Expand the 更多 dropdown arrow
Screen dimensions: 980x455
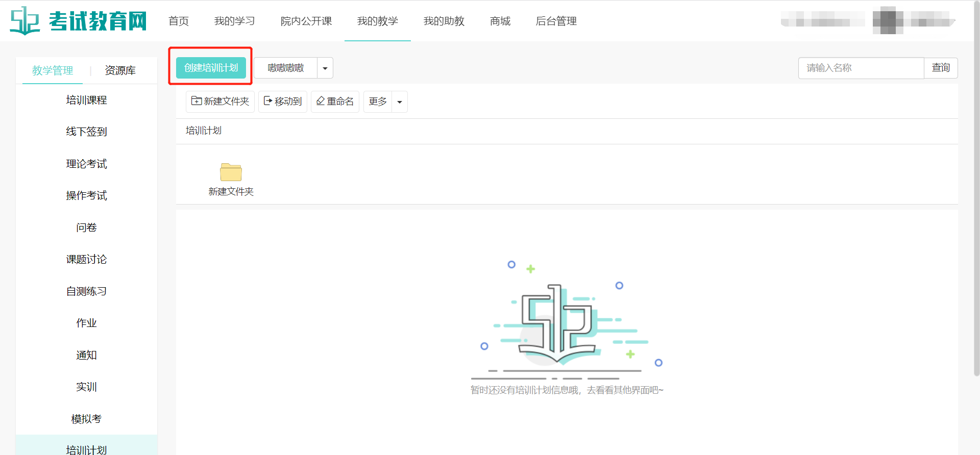click(x=400, y=102)
